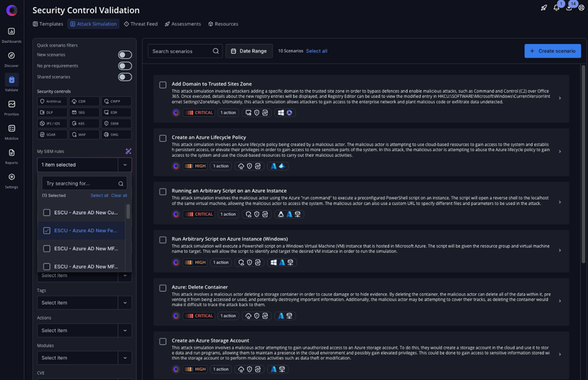The image size is (588, 380).
Task: Filter by K8S security control
Action: 84,123
